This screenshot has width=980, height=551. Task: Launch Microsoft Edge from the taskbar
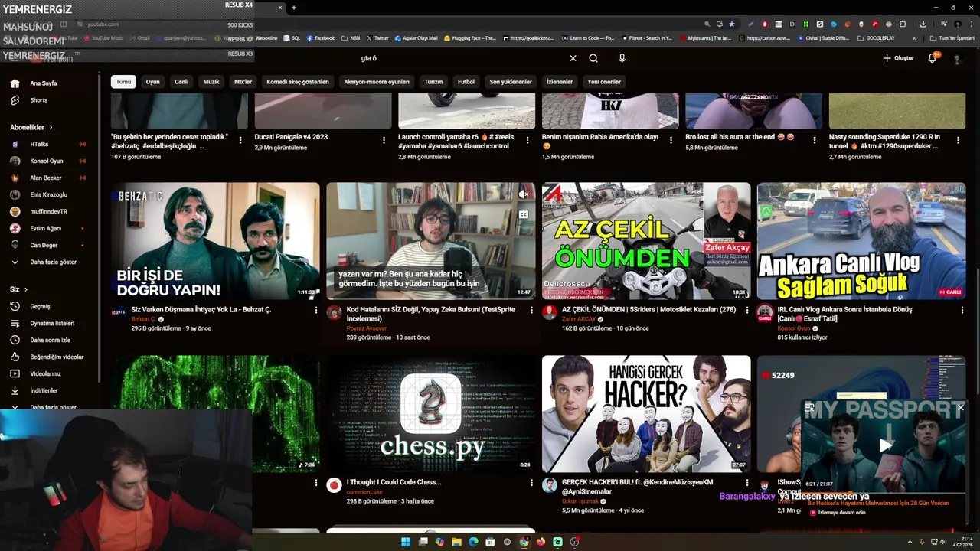[x=473, y=542]
